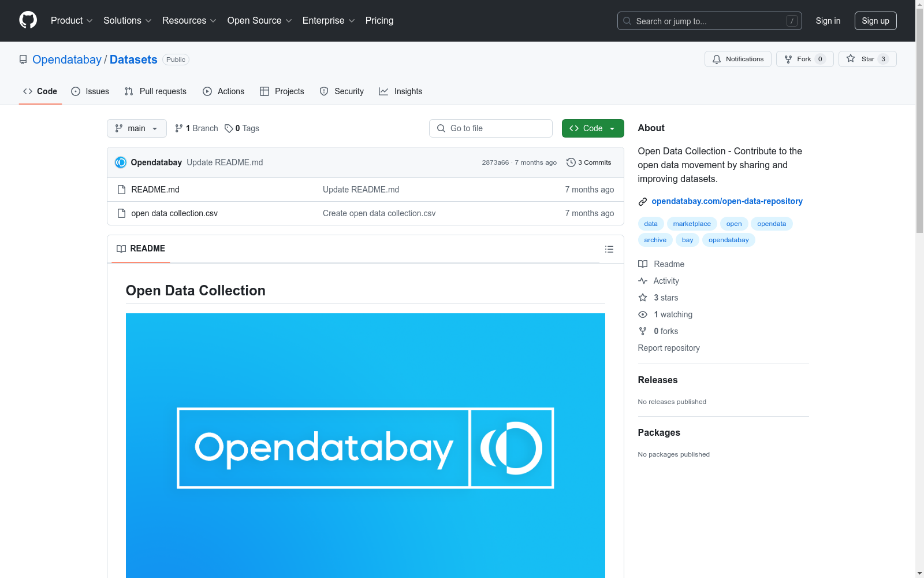The image size is (924, 578).
Task: Click the 'Create open data collection.csv' commit message
Action: (379, 213)
